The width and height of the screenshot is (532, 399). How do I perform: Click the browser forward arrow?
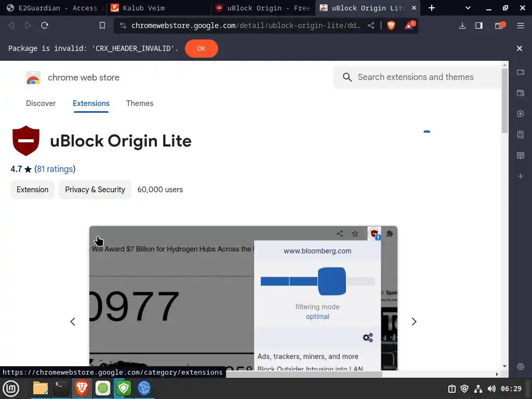[28, 25]
